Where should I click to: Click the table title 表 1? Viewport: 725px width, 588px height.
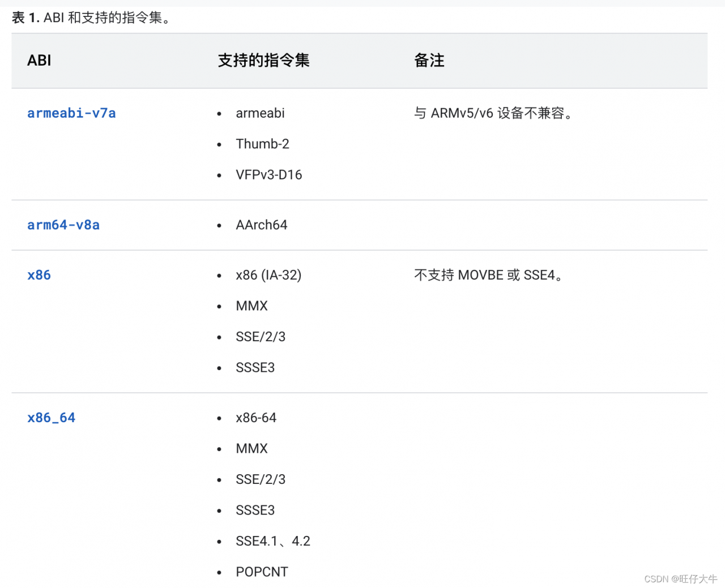coord(25,18)
